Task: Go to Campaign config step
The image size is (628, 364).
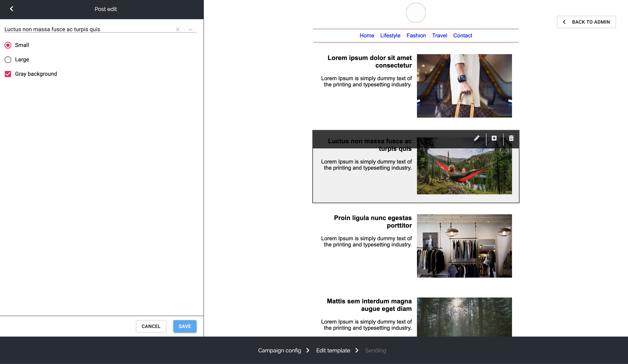Action: click(x=279, y=350)
